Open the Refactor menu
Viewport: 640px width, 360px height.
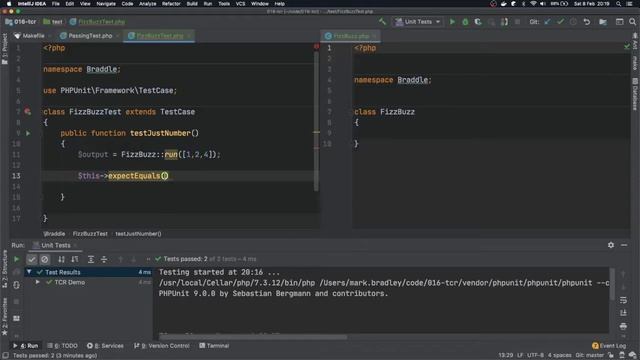pos(171,4)
